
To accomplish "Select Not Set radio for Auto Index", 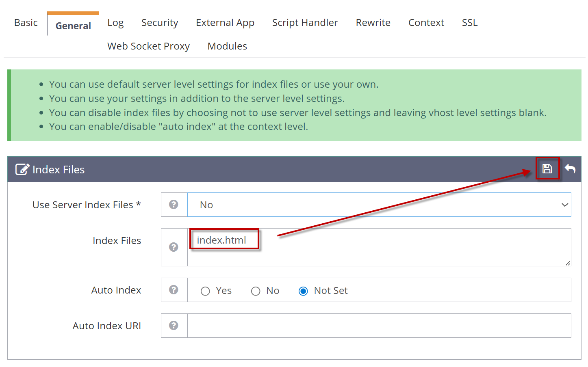I will coord(303,291).
